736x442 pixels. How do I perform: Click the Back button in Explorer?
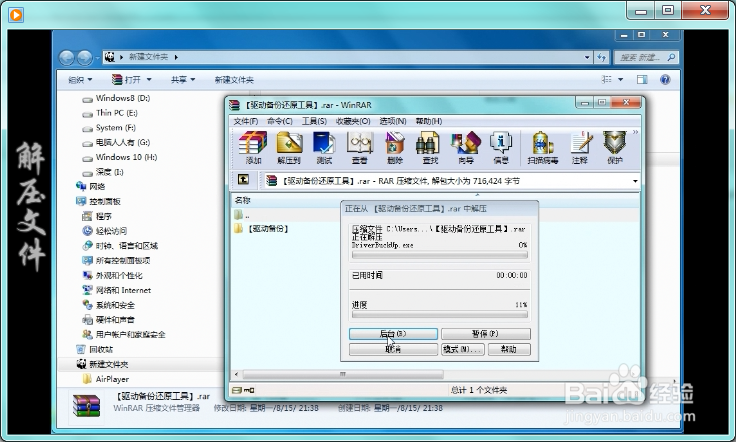click(67, 58)
